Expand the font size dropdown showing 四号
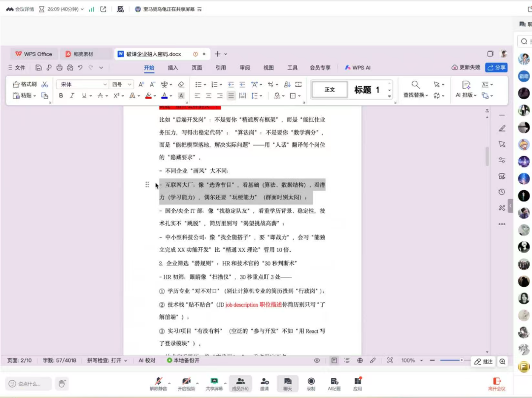532x398 pixels. pyautogui.click(x=121, y=84)
